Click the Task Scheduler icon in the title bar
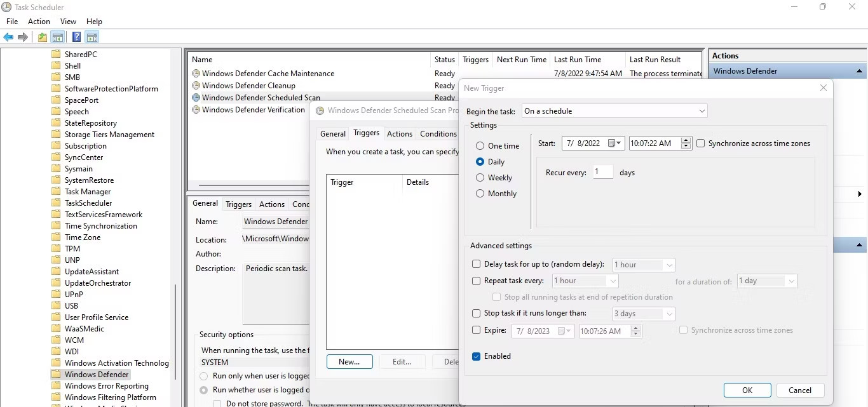The width and height of the screenshot is (868, 407). 6,7
